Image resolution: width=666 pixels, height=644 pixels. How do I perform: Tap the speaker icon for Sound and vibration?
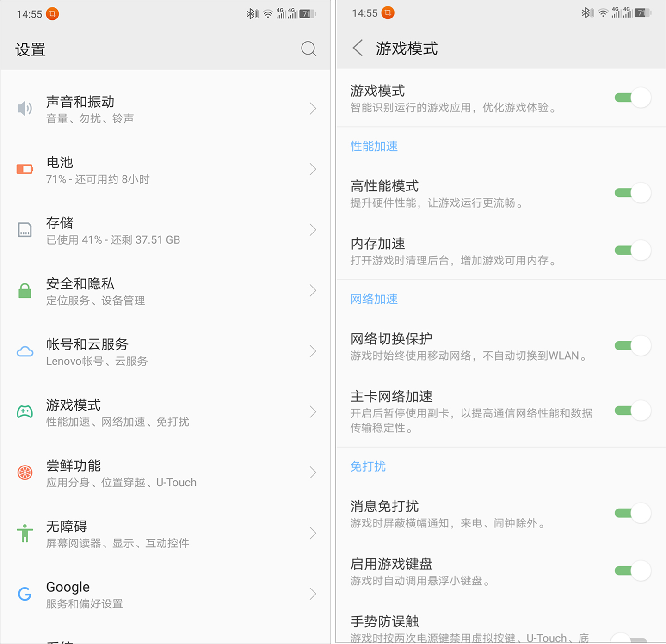pyautogui.click(x=25, y=109)
